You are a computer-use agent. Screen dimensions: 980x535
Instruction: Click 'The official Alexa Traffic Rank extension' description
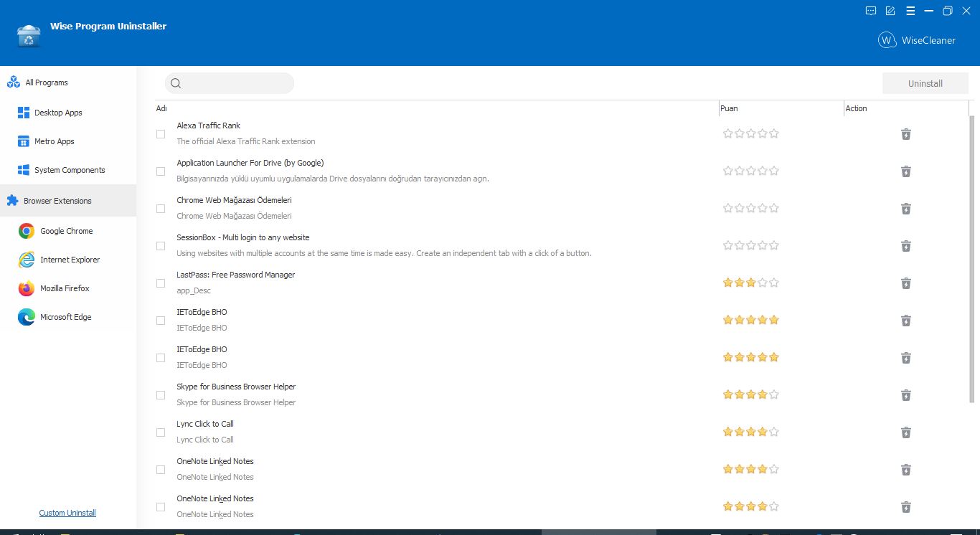pyautogui.click(x=246, y=141)
